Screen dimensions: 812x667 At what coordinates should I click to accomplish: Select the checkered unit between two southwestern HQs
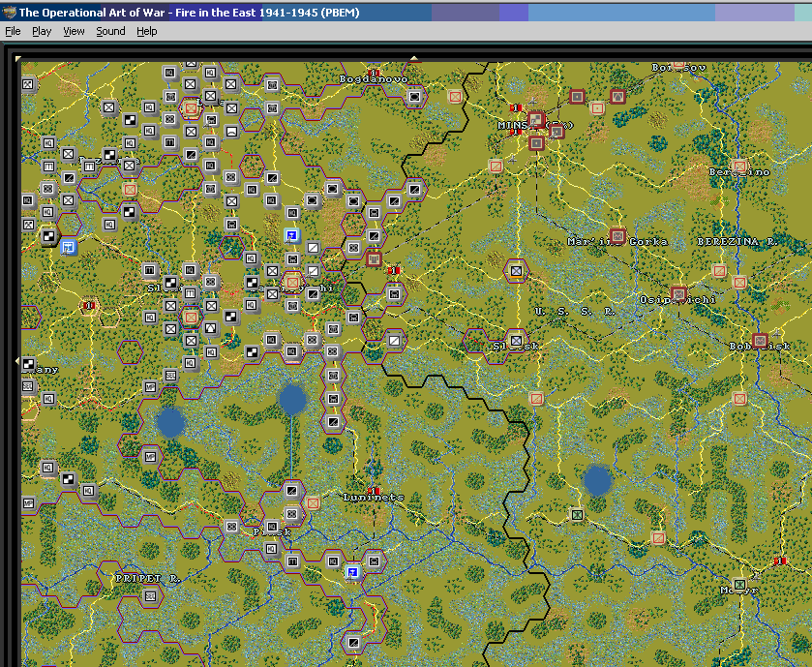[x=68, y=479]
